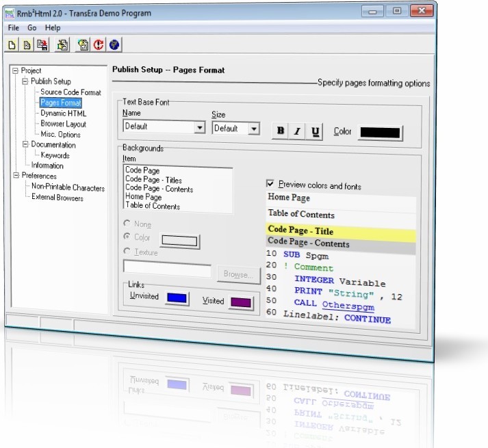Image resolution: width=488 pixels, height=448 pixels.
Task: Click the 'Otherspgm' link in preview
Action: (x=348, y=305)
